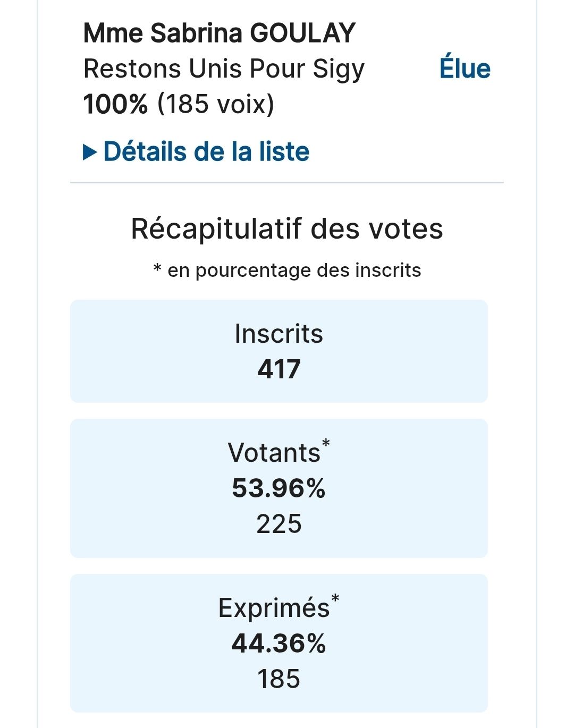Click the Votants label
Image resolution: width=574 pixels, height=728 pixels.
tap(274, 453)
